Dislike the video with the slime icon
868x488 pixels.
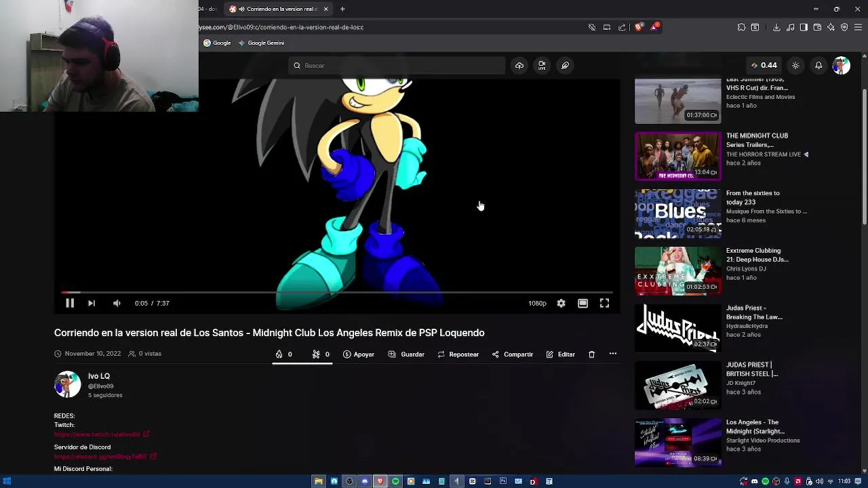tap(321, 354)
